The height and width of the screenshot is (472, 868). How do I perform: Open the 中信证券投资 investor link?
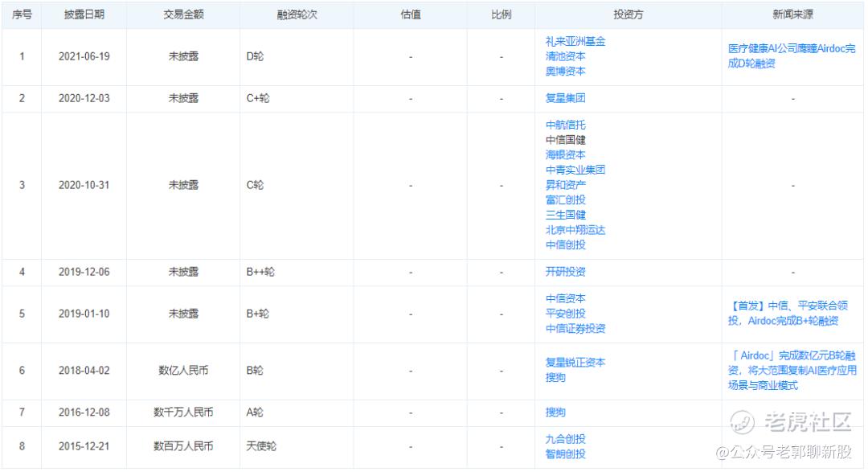click(575, 329)
